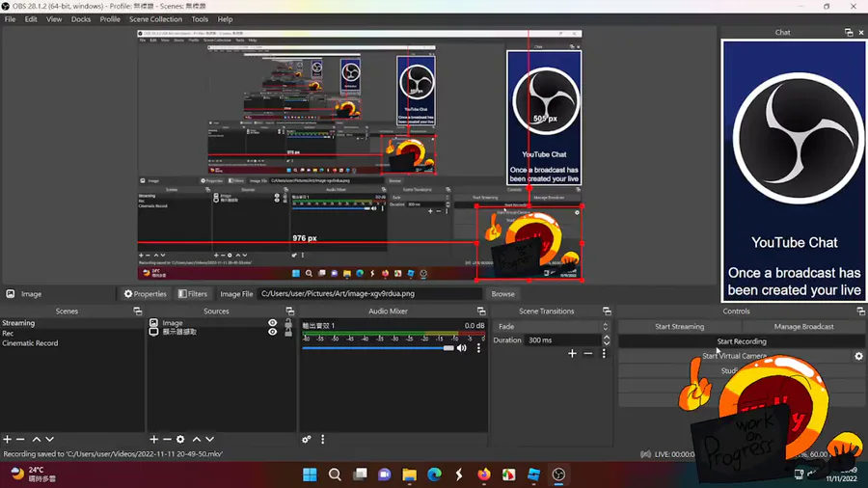
Task: Undock the Sources panel
Action: click(x=290, y=312)
